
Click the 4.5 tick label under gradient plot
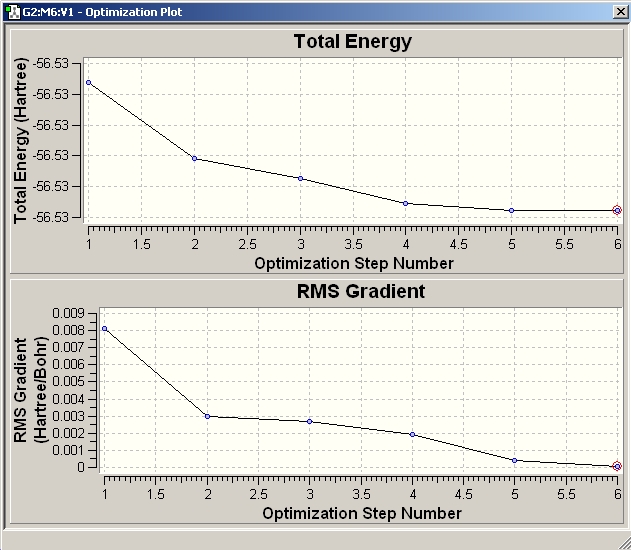pyautogui.click(x=464, y=494)
